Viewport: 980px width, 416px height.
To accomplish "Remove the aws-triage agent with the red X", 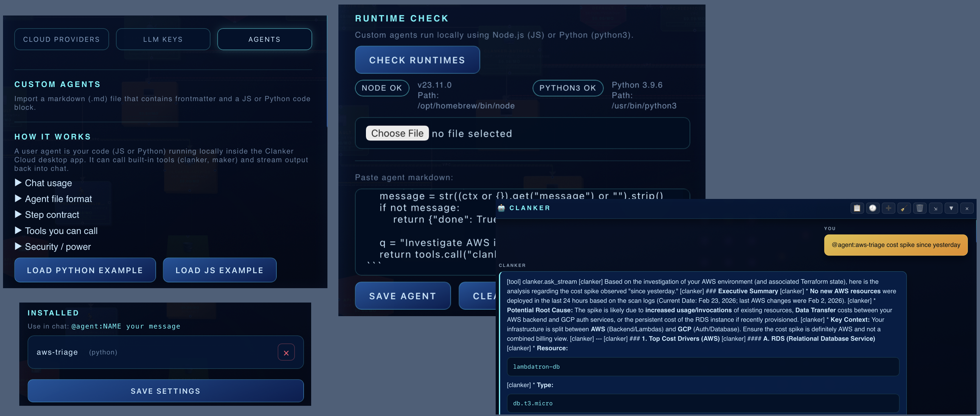I will [286, 352].
